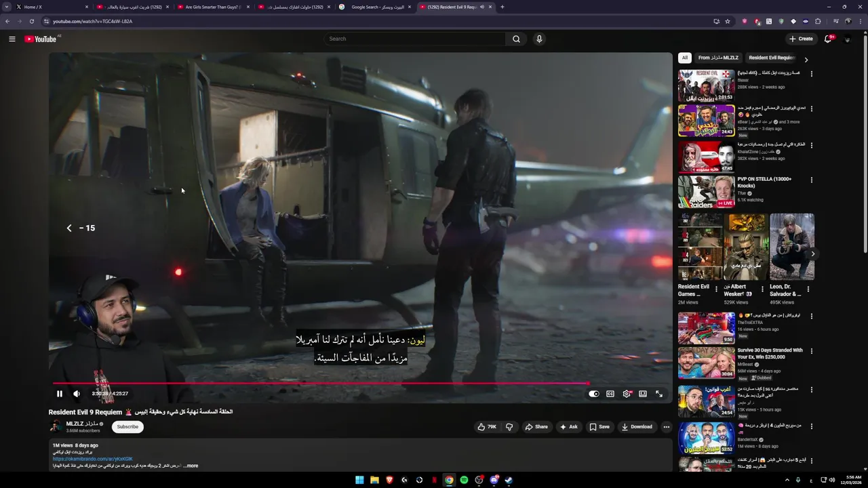Open options for the xBear video
Viewport: 868px width, 488px height.
tap(812, 108)
